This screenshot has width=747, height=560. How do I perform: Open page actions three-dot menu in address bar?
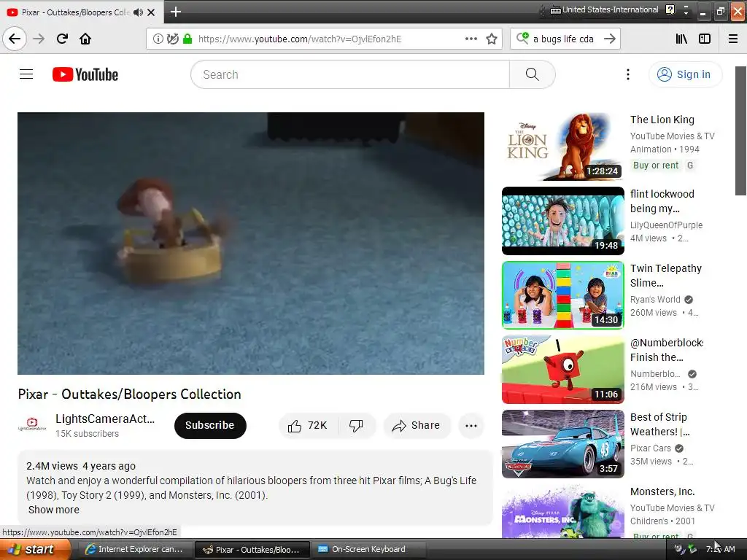click(x=471, y=39)
